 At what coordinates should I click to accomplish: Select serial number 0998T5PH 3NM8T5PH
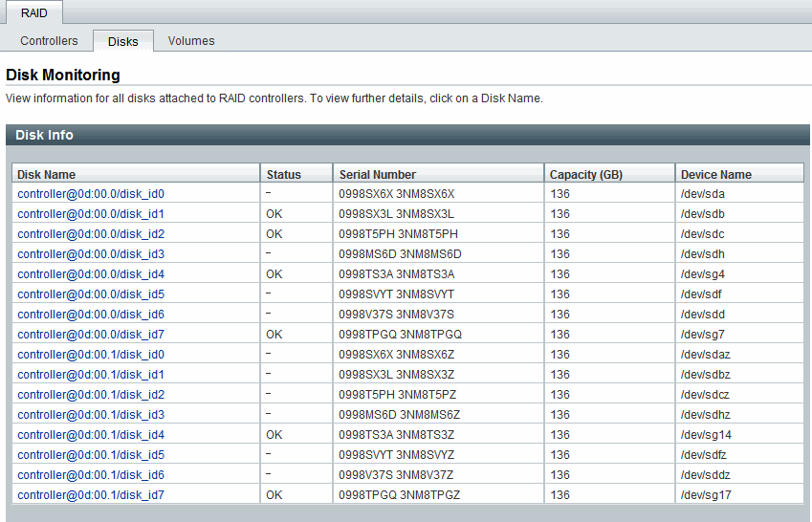point(398,234)
